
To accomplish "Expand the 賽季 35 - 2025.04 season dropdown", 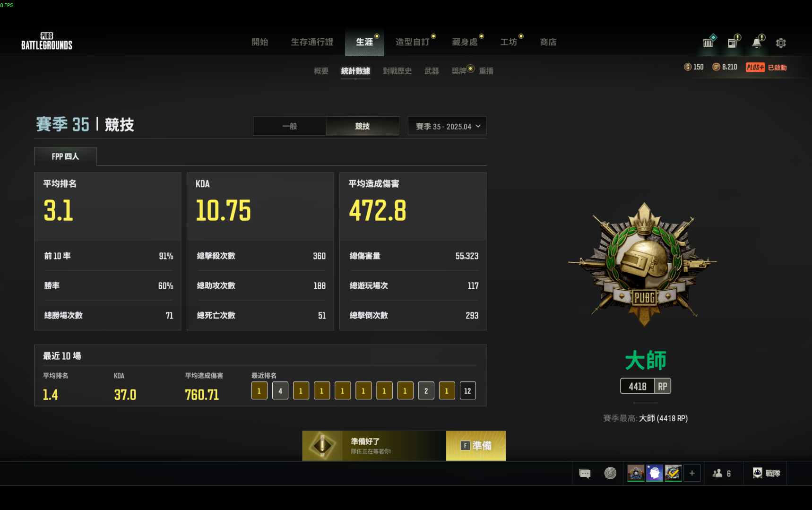I will point(447,126).
